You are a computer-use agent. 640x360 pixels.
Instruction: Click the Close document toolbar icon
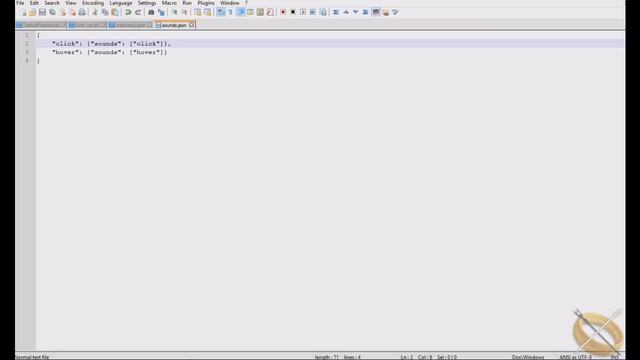62,12
